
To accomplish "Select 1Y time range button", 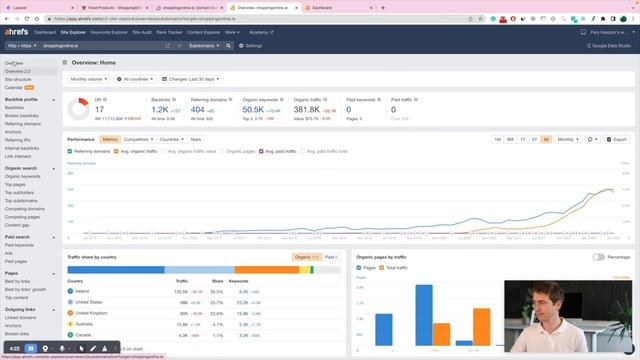I will [522, 139].
